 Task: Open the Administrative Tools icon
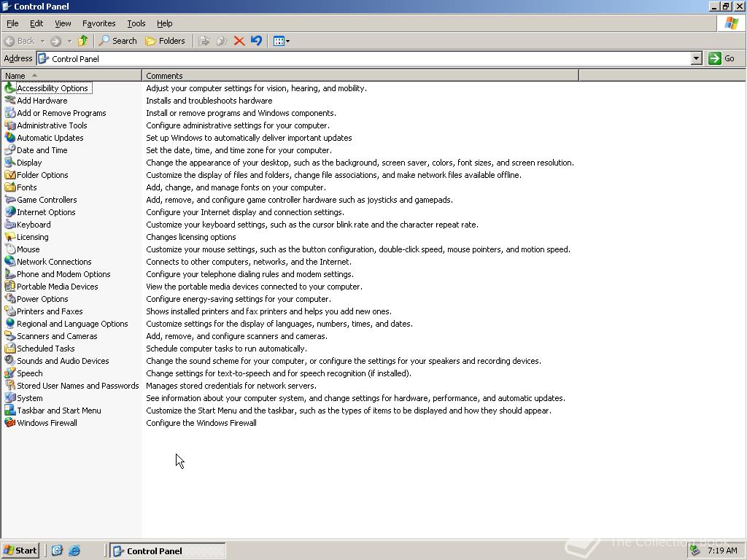9,125
